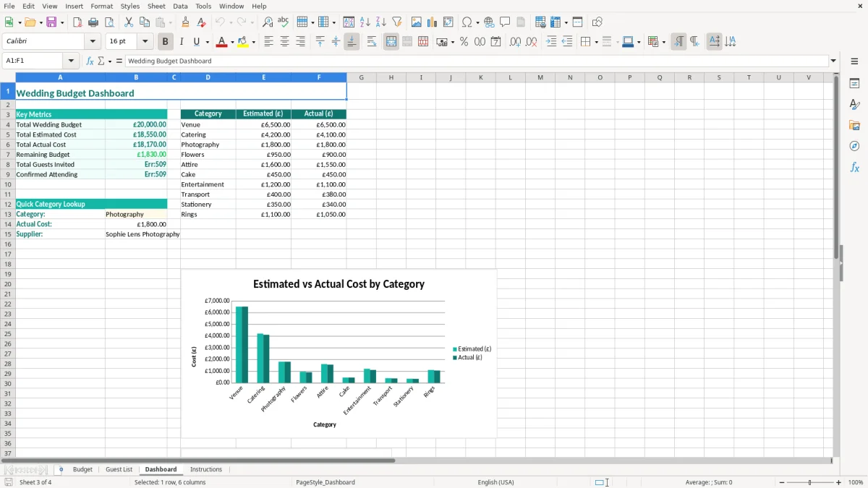Open the Tools menu

coord(203,6)
